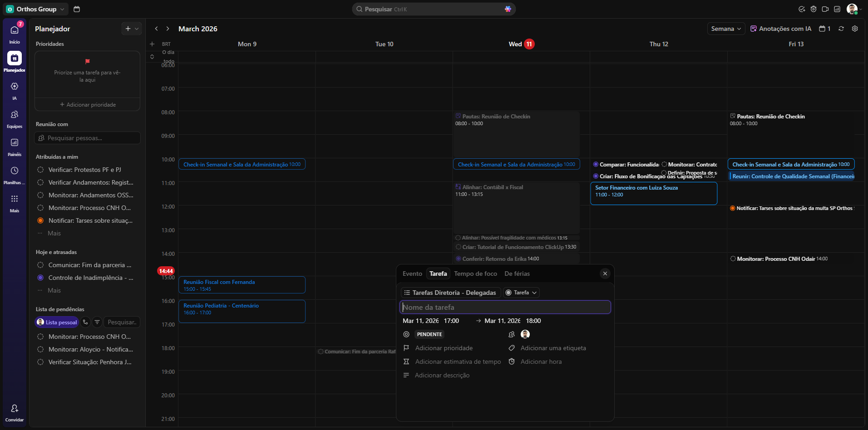
Task: Go to next week with right arrow
Action: 168,29
